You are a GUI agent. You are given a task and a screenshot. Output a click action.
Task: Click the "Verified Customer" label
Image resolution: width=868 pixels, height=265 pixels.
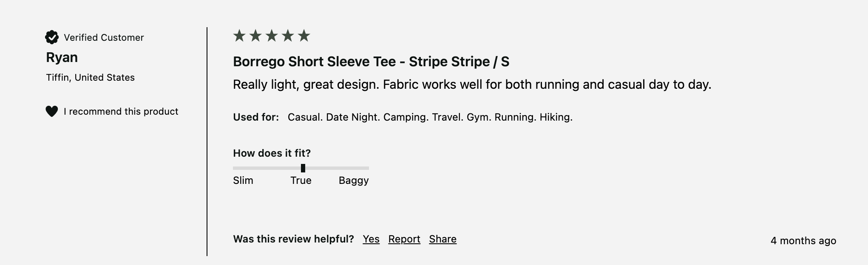coord(104,37)
